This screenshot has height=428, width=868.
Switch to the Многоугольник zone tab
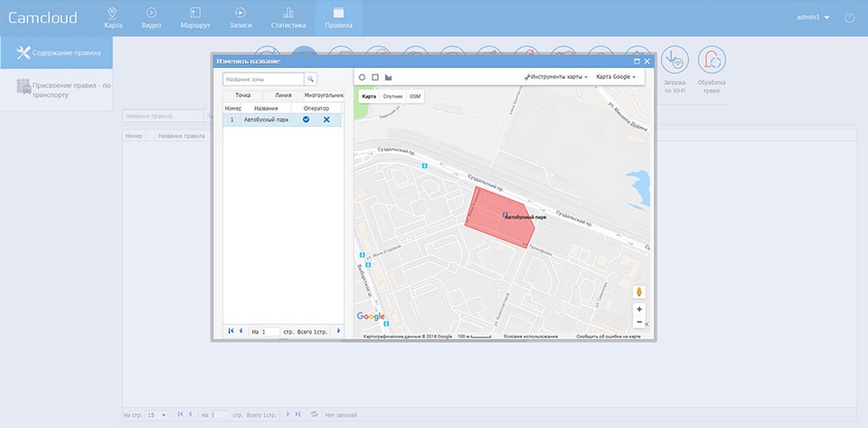coord(324,95)
